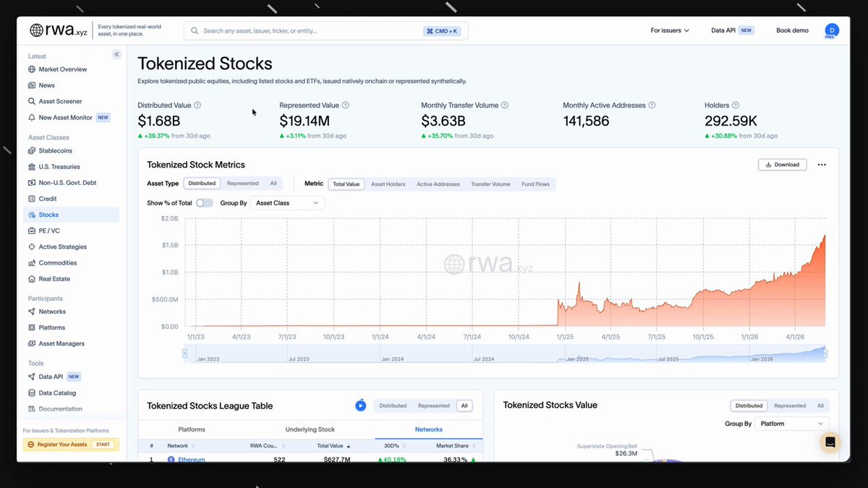868x488 pixels.
Task: Switch to the Asset Holders metric tab
Action: [388, 184]
